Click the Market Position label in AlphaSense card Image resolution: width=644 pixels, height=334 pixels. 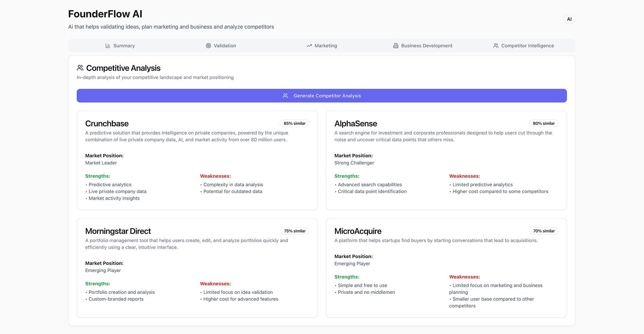coord(354,156)
